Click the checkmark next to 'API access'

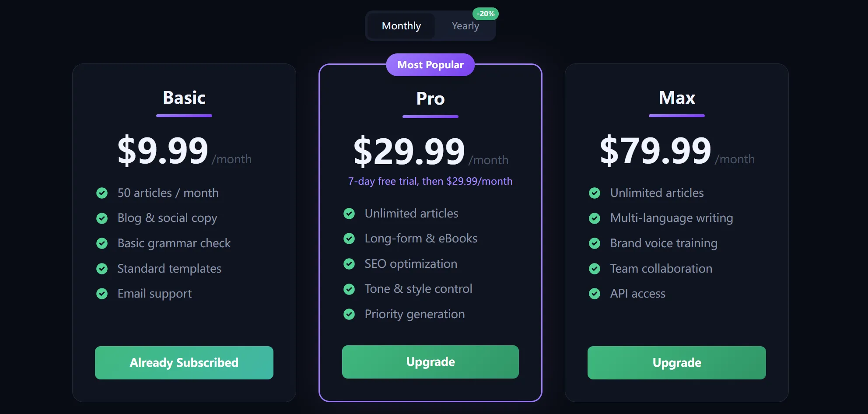point(595,294)
